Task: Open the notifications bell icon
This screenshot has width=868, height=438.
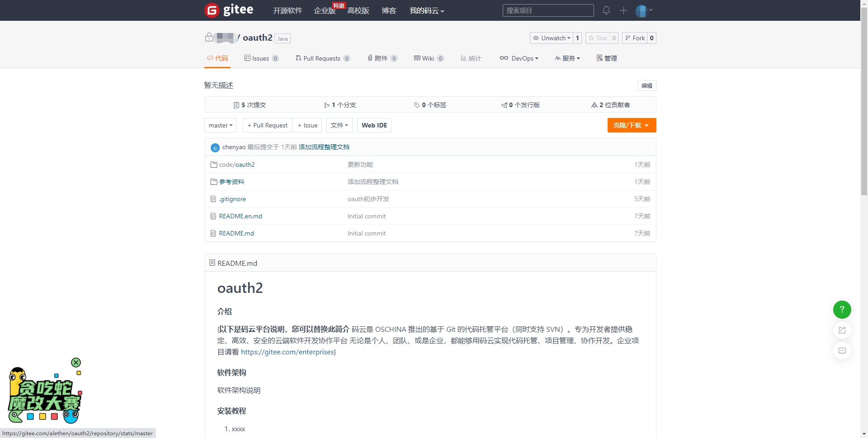Action: (x=606, y=10)
